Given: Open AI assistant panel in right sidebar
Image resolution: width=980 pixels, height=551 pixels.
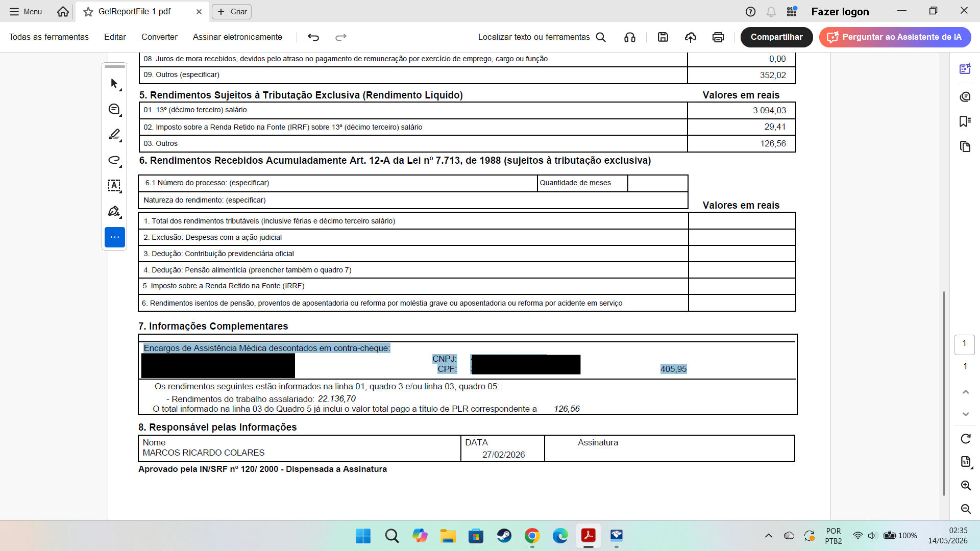Looking at the screenshot, I should click(x=965, y=69).
